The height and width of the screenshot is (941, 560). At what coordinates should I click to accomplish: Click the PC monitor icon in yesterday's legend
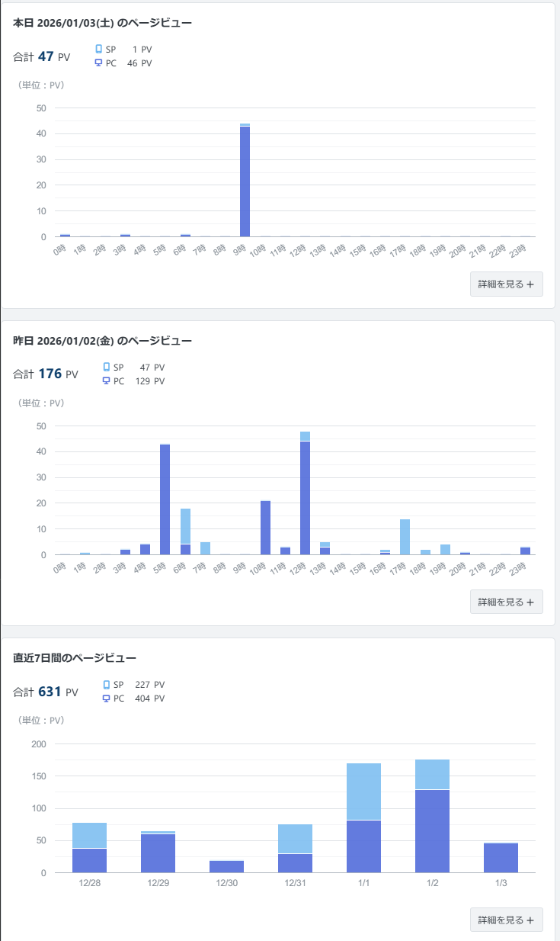pyautogui.click(x=107, y=381)
